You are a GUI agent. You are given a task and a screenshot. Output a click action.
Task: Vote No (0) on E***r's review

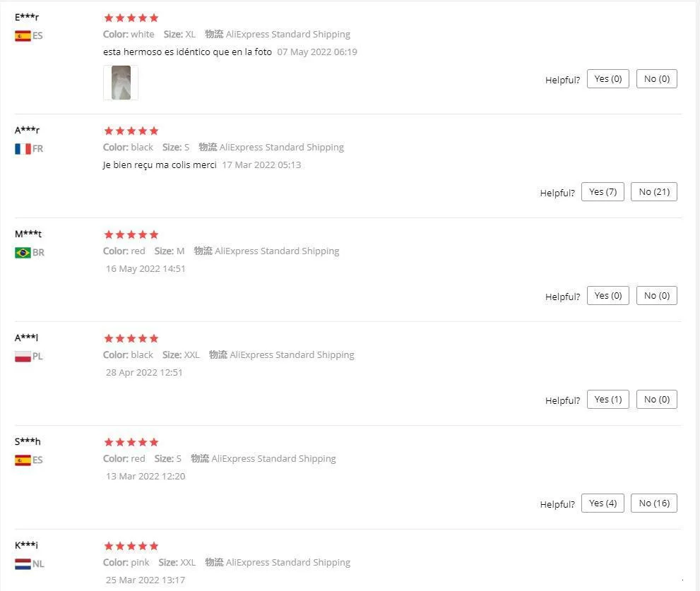pos(656,79)
